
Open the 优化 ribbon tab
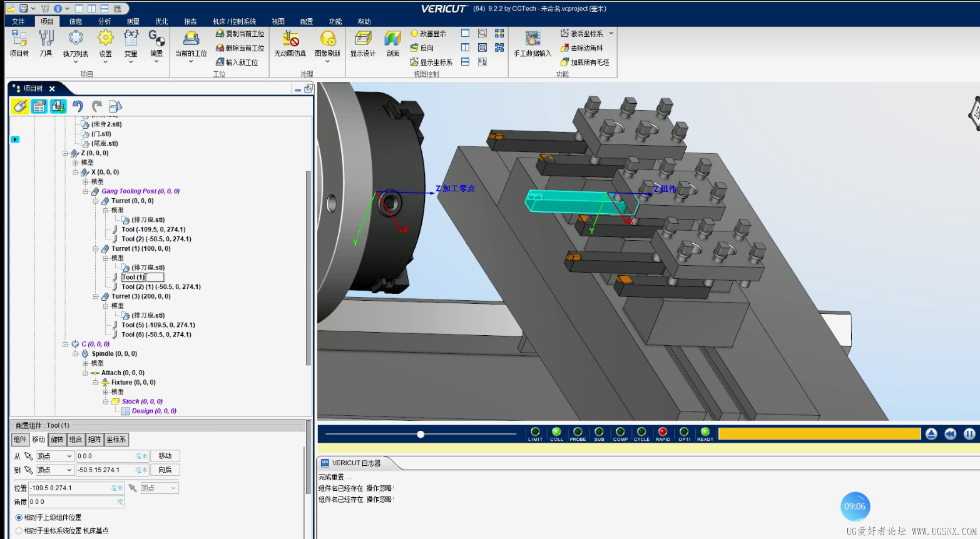[161, 21]
